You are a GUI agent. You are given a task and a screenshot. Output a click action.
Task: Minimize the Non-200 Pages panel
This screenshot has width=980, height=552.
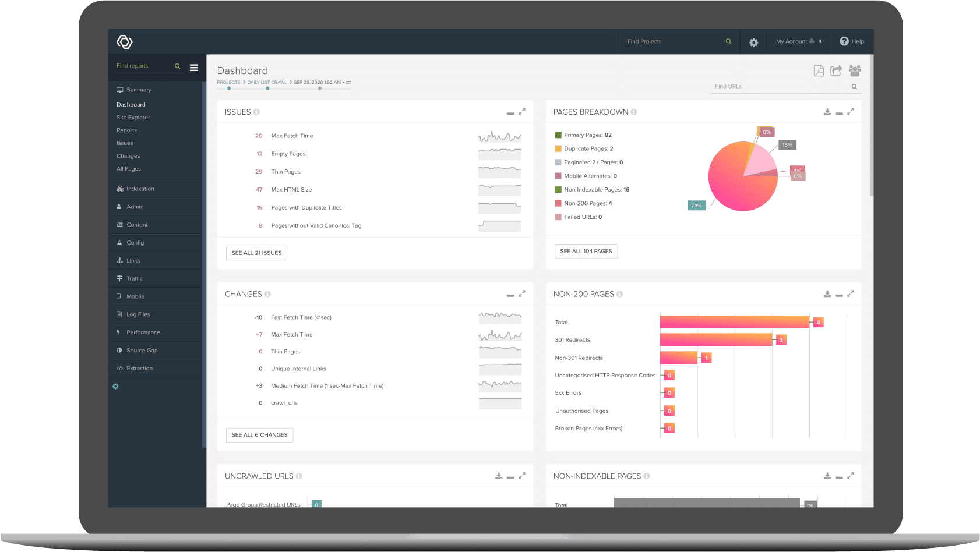point(839,295)
